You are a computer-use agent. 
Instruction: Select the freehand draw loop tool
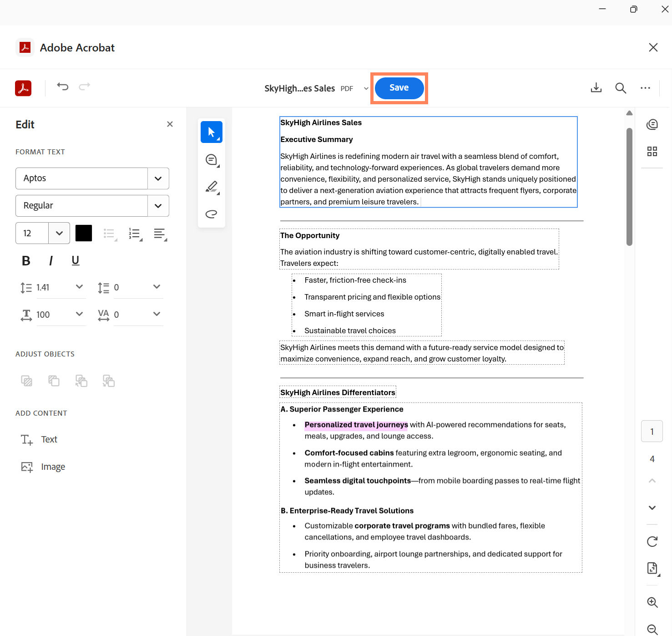pos(212,214)
